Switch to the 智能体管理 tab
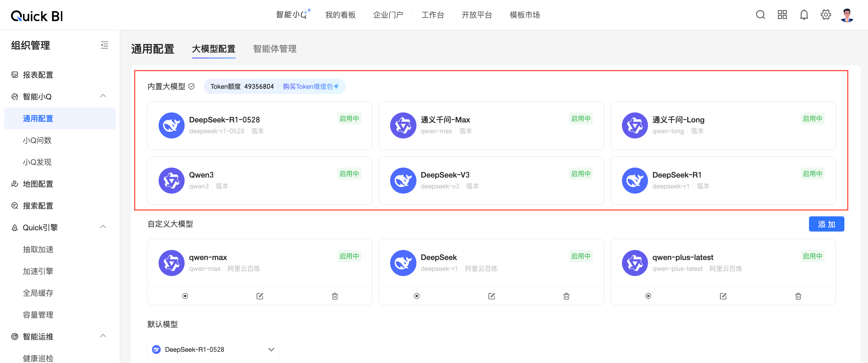 (275, 49)
